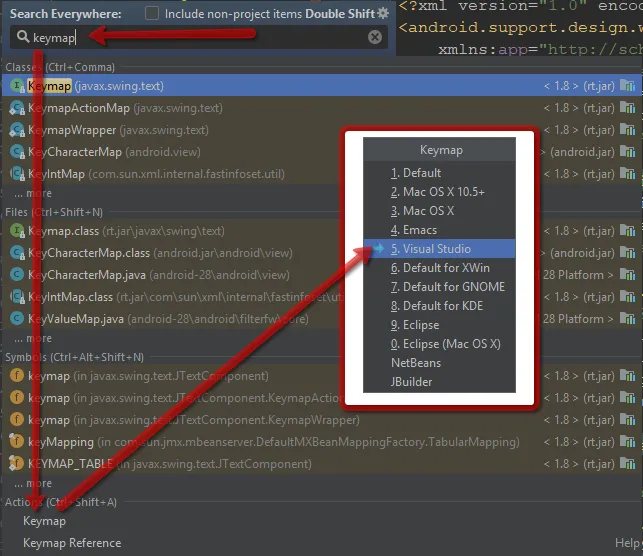Click library icon at end of KEYMAP_TABLE row
Viewport: 643px width, 556px height.
627,464
